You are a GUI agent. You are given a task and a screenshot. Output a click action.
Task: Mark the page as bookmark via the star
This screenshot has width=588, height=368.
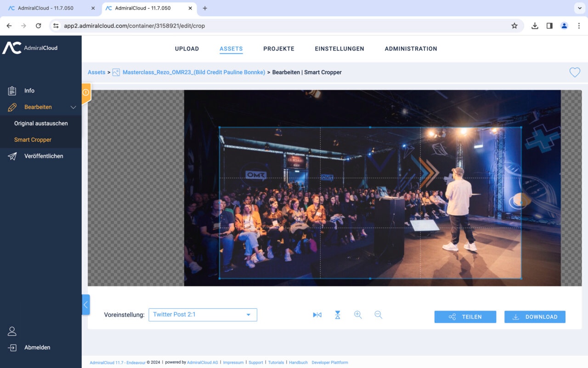click(x=514, y=26)
